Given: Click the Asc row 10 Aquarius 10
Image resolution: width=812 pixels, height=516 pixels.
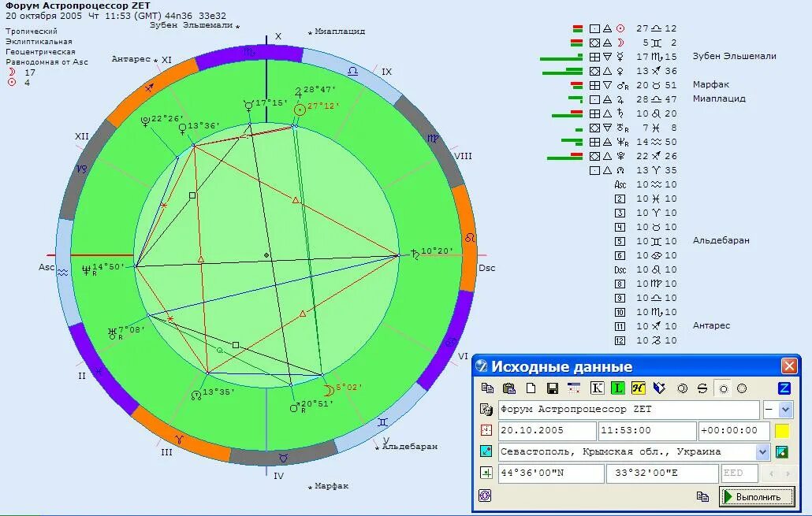Looking at the screenshot, I should [x=645, y=184].
